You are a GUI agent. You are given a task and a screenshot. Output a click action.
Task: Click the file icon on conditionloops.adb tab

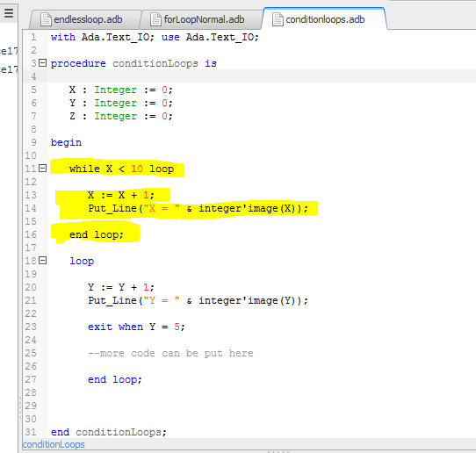point(278,19)
